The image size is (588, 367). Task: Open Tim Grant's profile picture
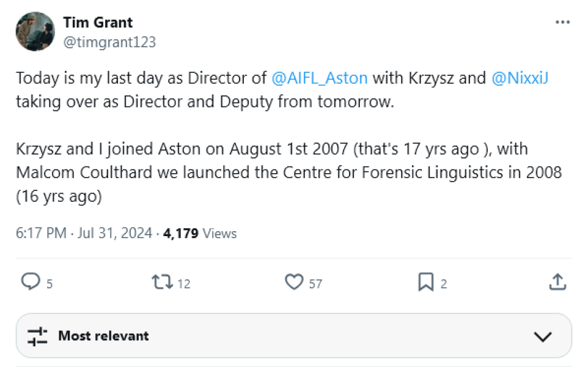(x=35, y=32)
